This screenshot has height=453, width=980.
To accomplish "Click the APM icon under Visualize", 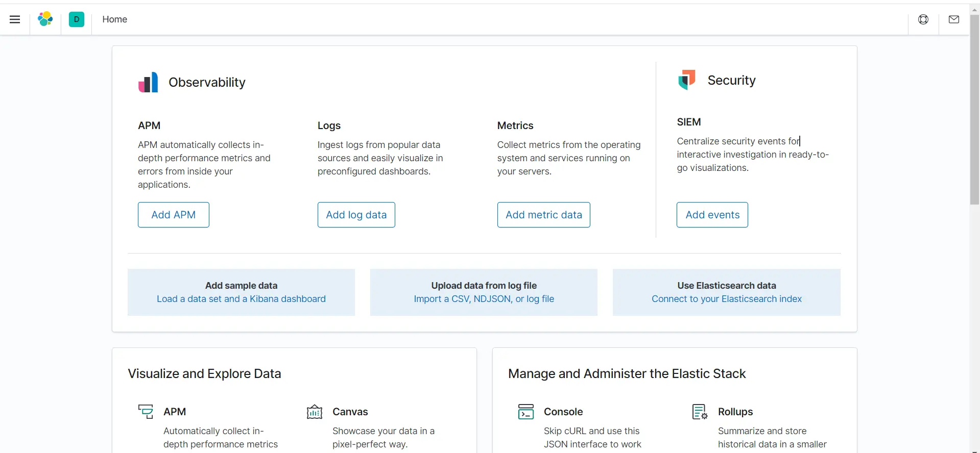I will (x=146, y=412).
